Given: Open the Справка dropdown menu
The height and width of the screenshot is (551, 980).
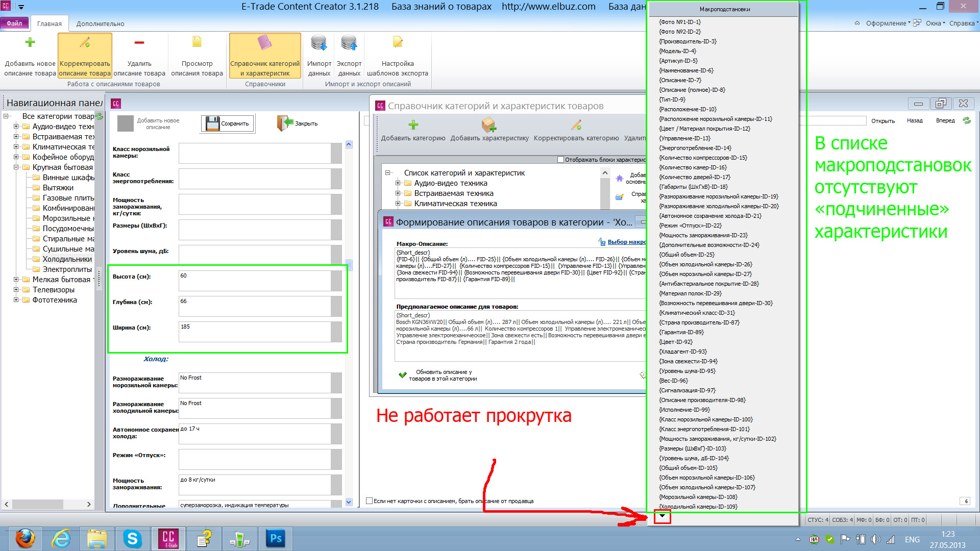Looking at the screenshot, I should (964, 23).
